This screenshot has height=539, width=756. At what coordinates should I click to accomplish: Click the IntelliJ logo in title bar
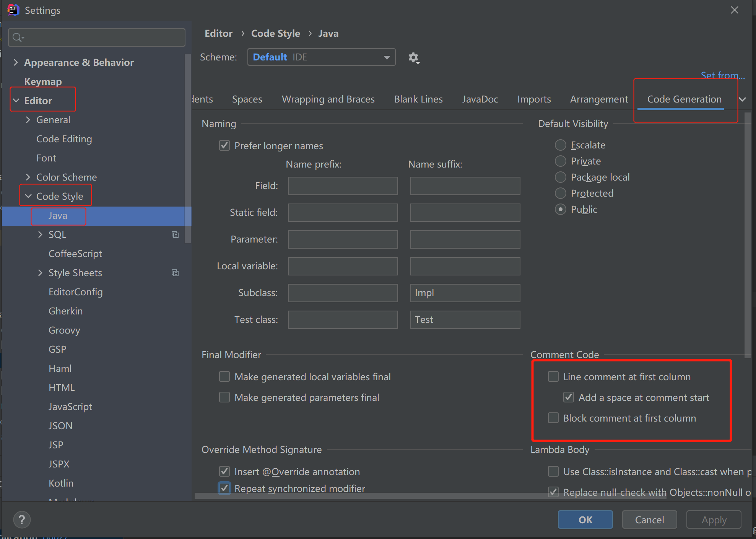(13, 10)
